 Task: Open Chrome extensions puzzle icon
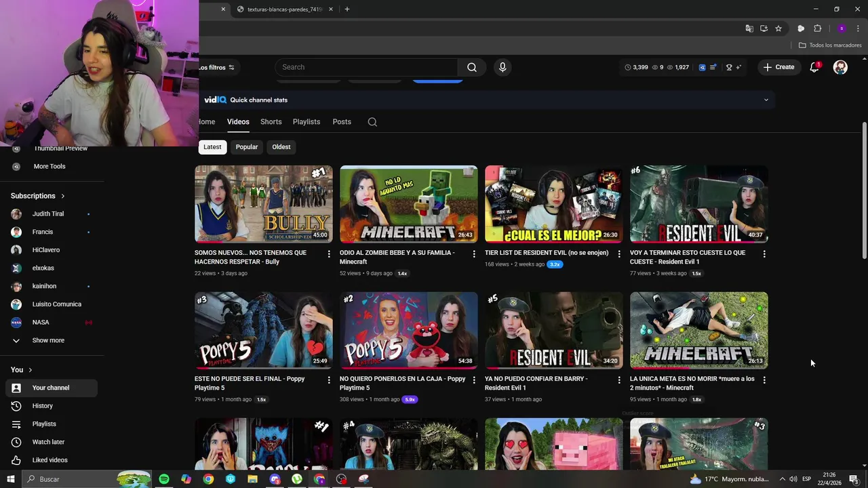[818, 28]
